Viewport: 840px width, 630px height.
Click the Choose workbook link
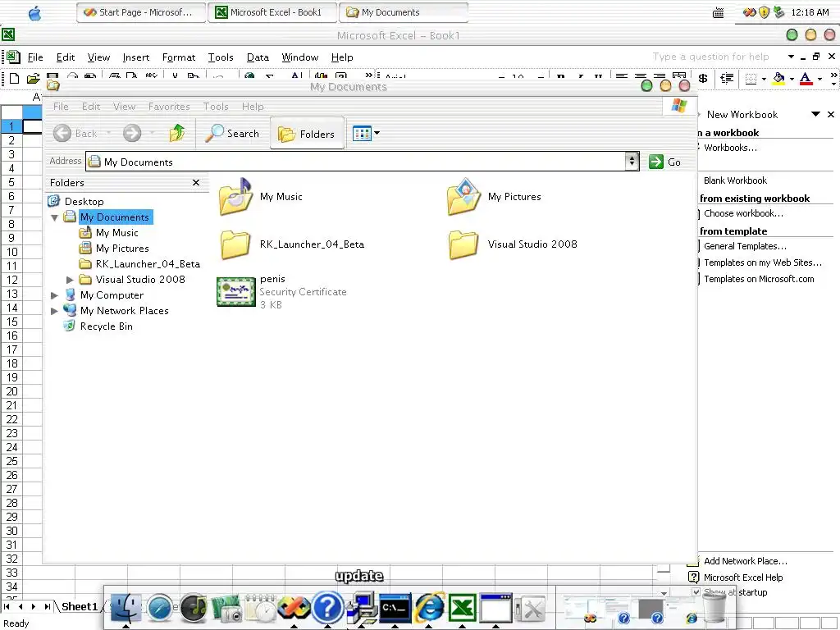tap(743, 213)
